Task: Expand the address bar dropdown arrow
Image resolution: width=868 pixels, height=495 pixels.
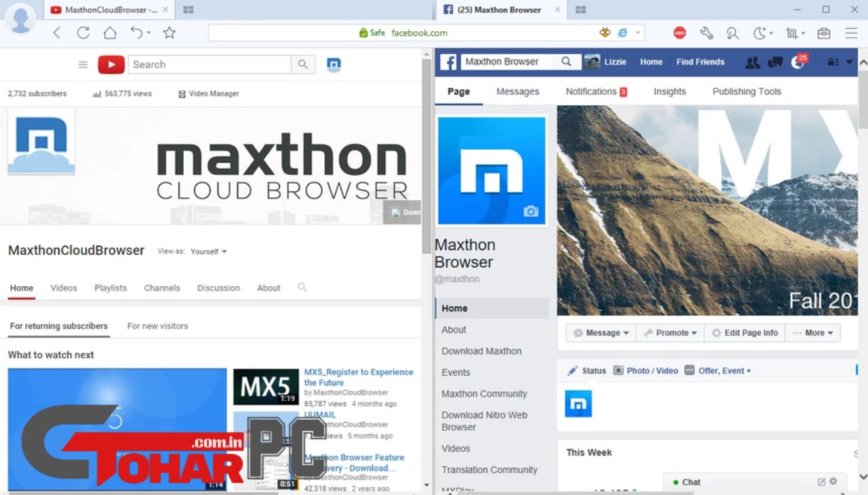Action: pos(638,33)
